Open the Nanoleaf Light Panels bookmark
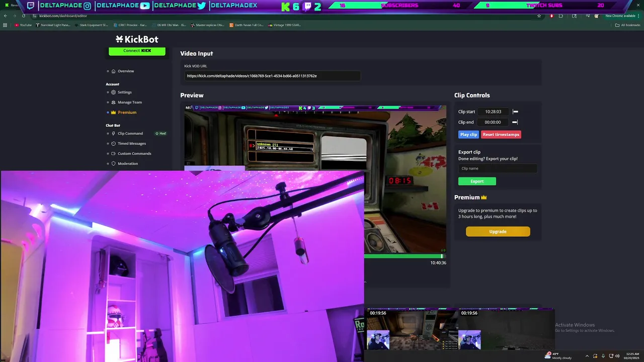This screenshot has width=644, height=362. pos(53,25)
